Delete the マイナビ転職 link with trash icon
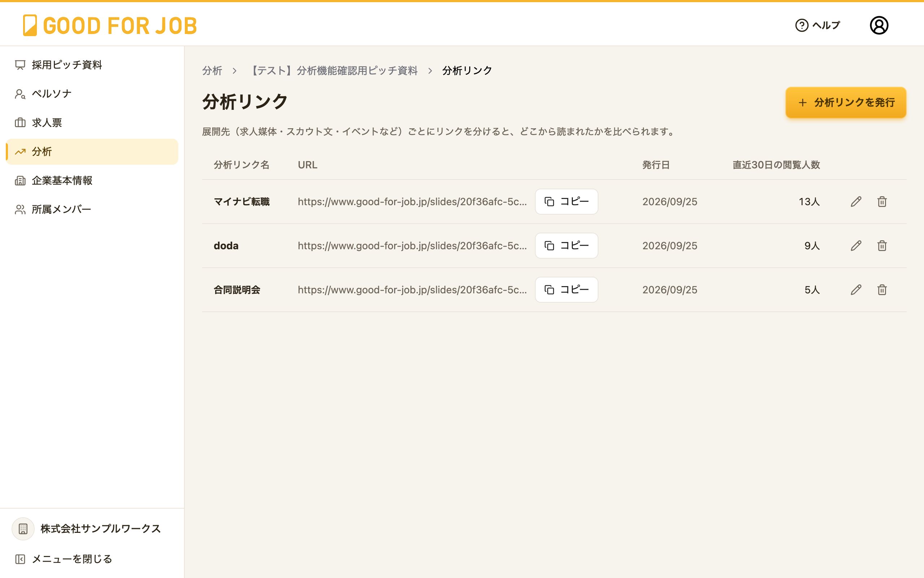This screenshot has width=924, height=578. 882,202
